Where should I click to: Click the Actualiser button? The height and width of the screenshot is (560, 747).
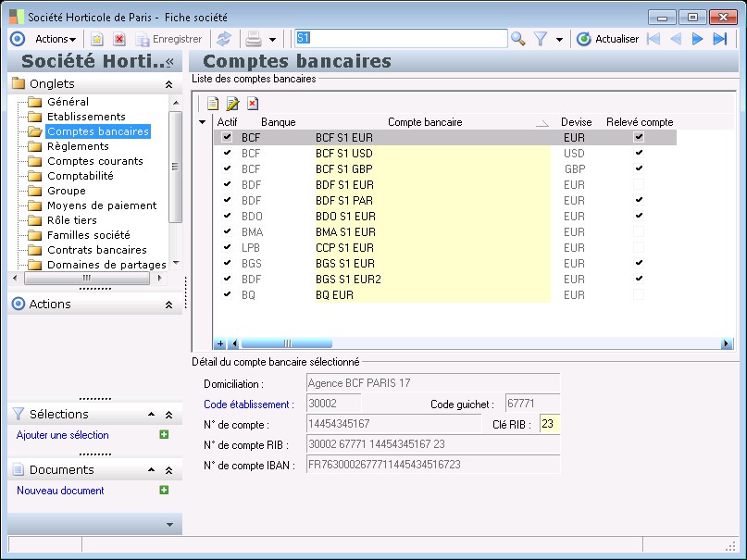608,39
